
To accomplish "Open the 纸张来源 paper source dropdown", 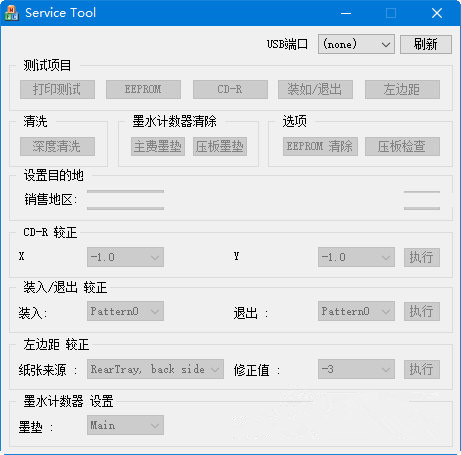I will pyautogui.click(x=155, y=369).
